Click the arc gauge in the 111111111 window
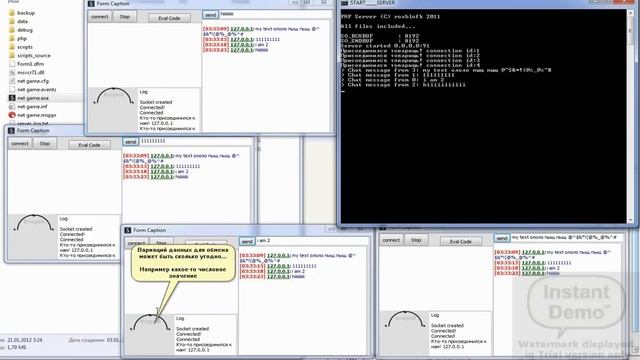 click(34, 223)
